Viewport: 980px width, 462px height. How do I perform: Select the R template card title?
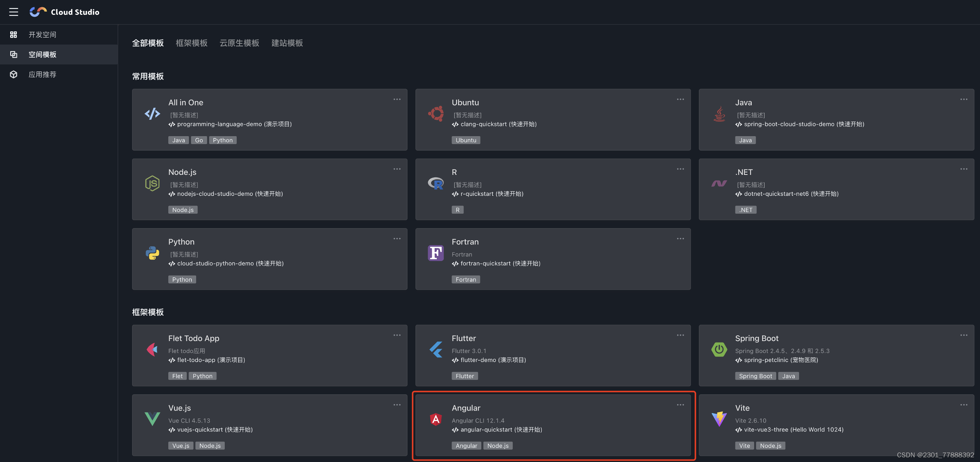(454, 172)
